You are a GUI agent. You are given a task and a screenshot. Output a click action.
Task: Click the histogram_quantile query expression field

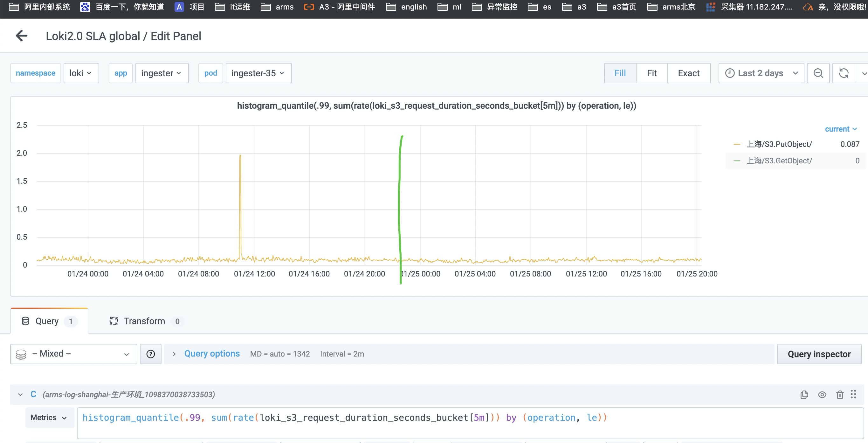tap(344, 417)
